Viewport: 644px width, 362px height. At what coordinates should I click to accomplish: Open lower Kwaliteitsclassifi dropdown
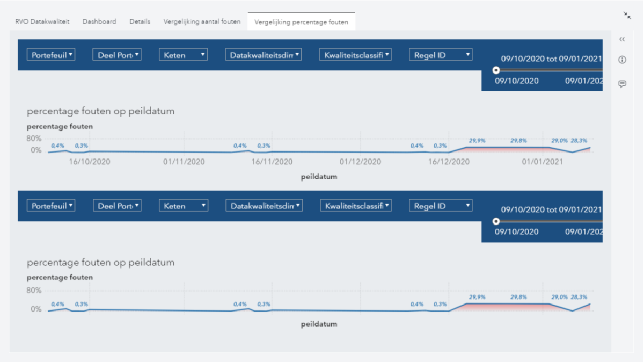coord(355,206)
